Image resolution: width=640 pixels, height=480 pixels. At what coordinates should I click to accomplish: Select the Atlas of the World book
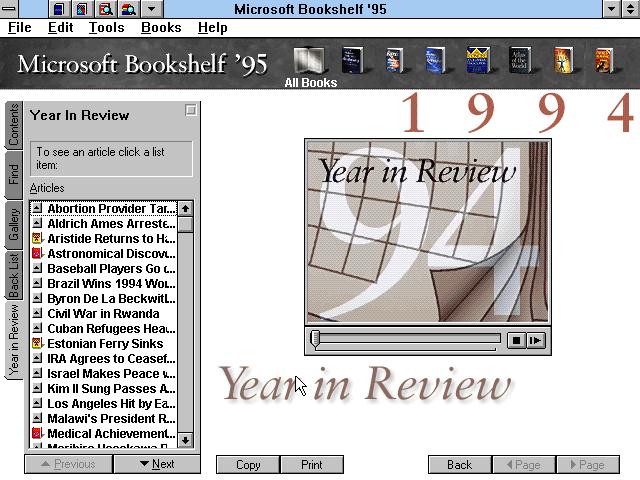[x=520, y=60]
